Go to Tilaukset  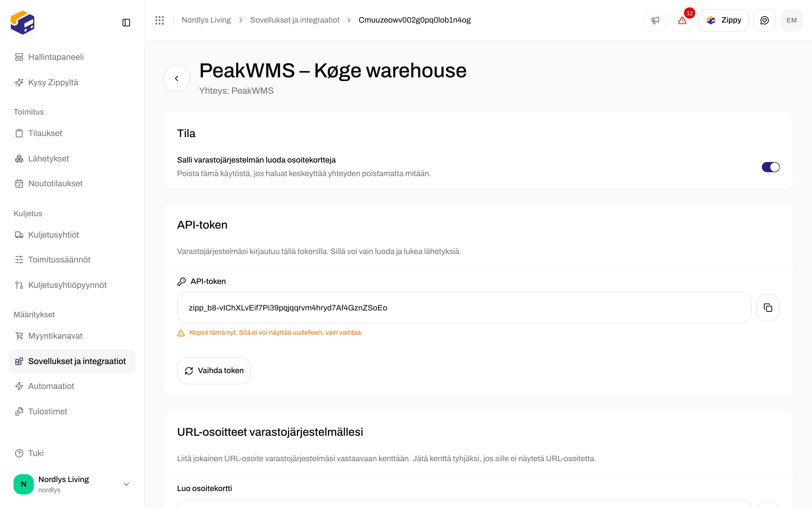[72, 133]
